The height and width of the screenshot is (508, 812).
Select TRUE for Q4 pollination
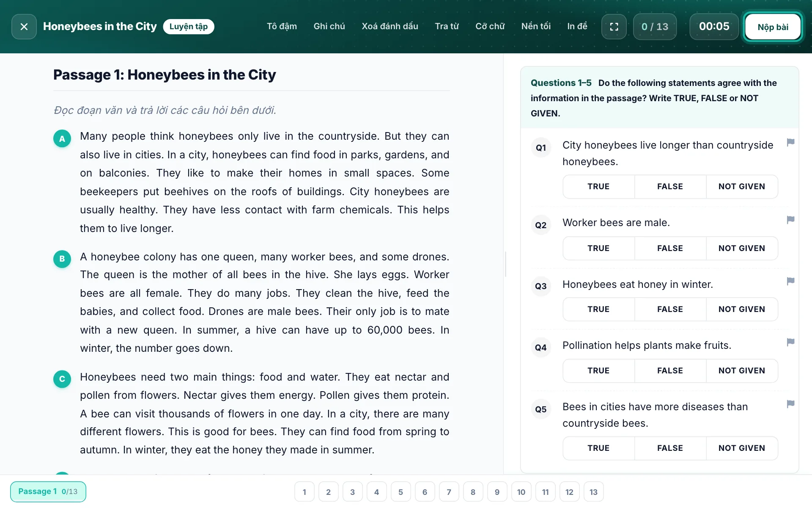click(x=598, y=371)
